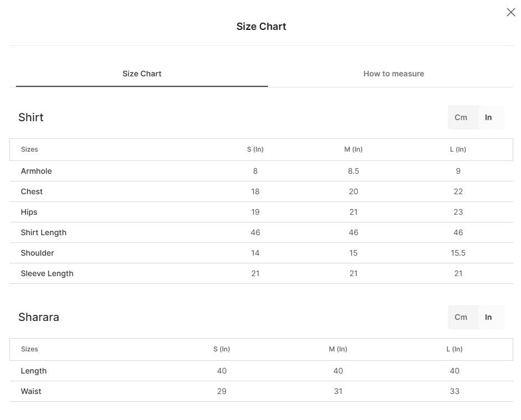Select the Hips row label

(x=29, y=212)
